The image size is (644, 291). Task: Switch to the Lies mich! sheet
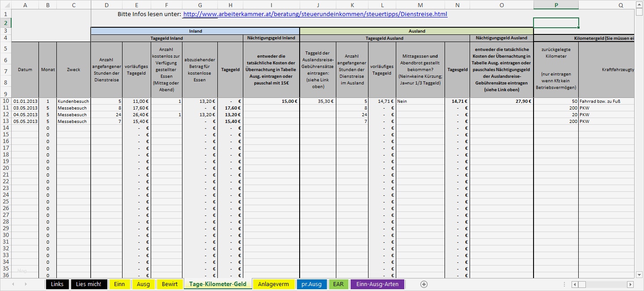[x=89, y=284]
